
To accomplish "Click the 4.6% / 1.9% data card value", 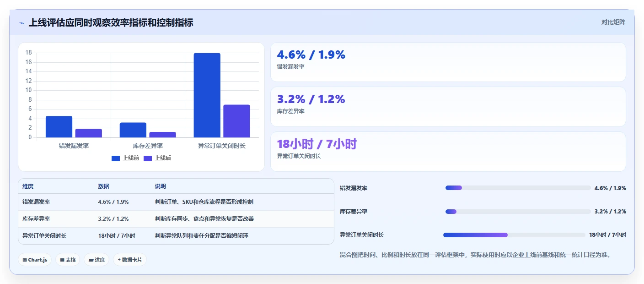I will point(311,55).
